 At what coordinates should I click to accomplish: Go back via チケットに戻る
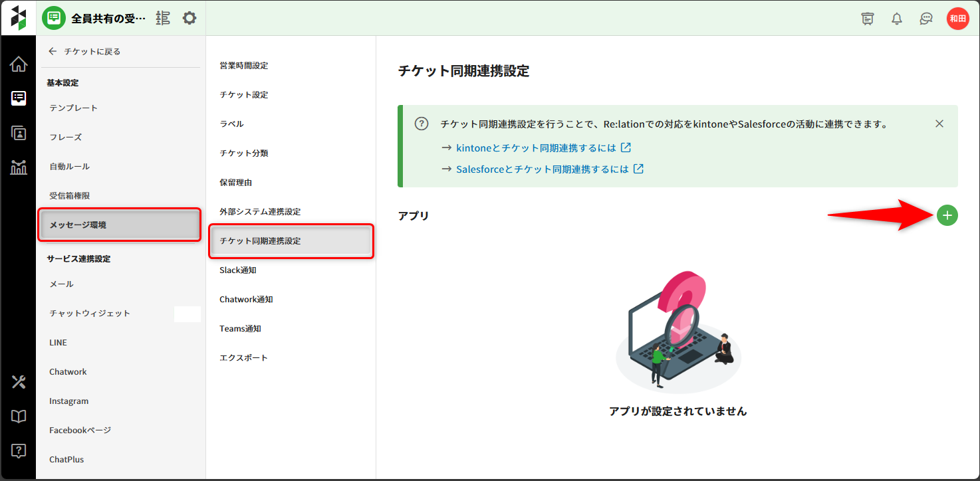(x=84, y=51)
